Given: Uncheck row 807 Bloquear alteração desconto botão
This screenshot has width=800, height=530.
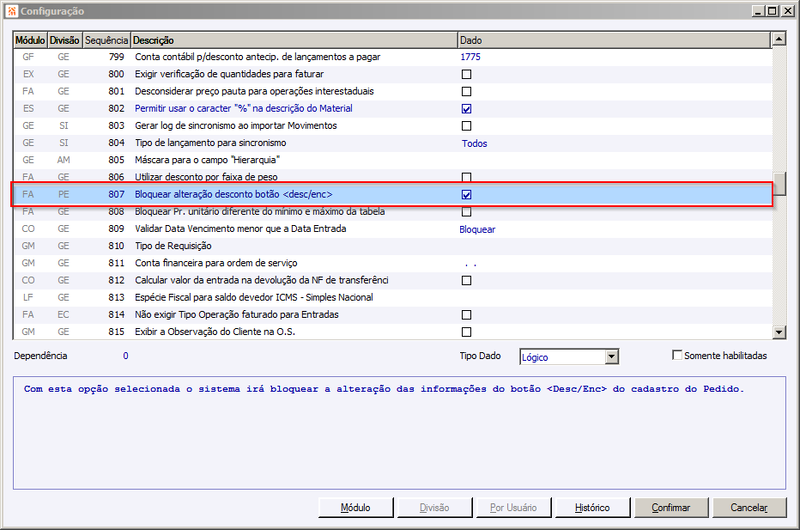Looking at the screenshot, I should pos(466,194).
